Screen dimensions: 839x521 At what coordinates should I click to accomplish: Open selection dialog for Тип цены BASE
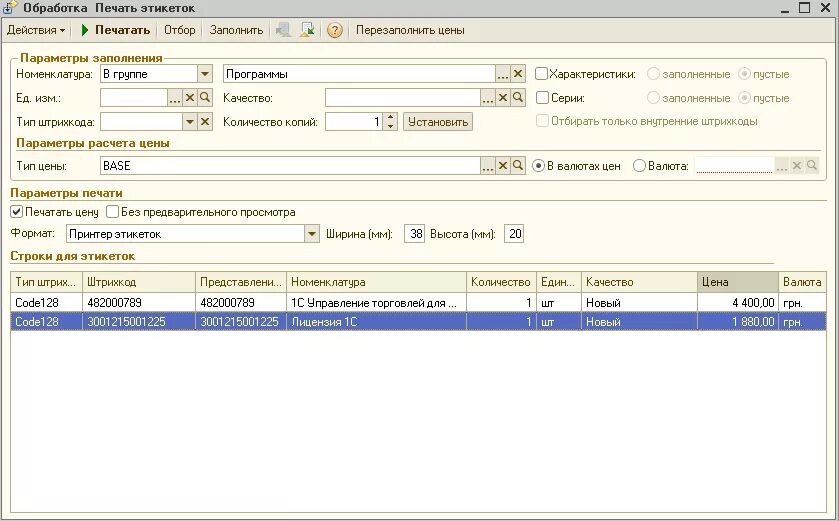click(487, 166)
